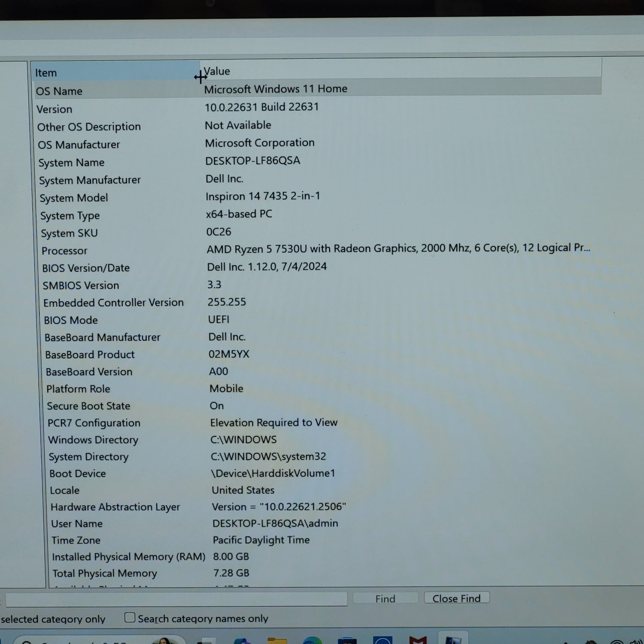This screenshot has height=644, width=644.
Task: Click the Elevation Required to View value
Action: 274,422
